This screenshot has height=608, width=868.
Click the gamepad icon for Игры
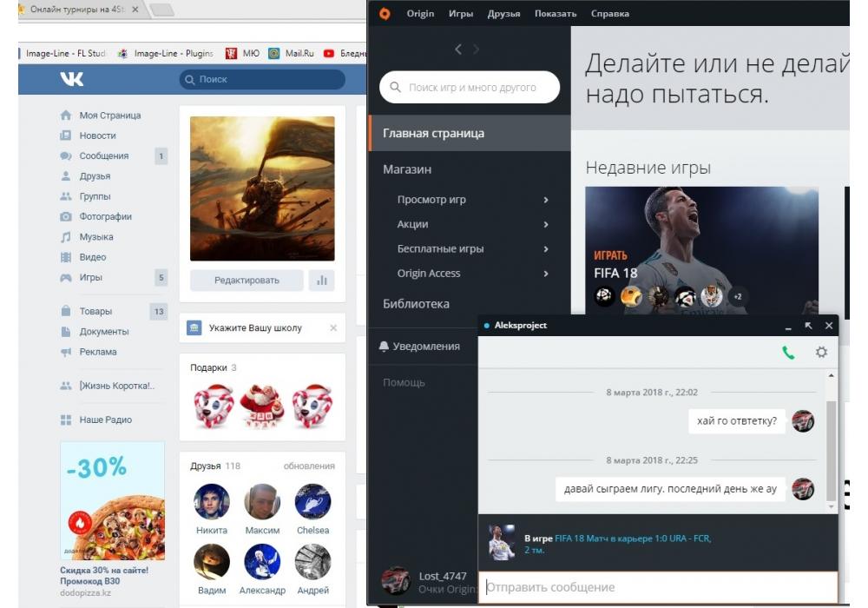(x=66, y=277)
